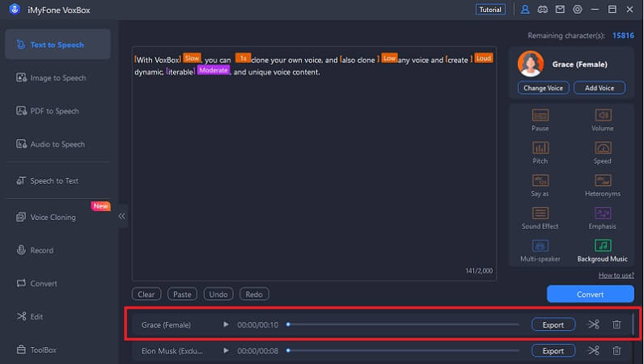This screenshot has height=364, width=644.
Task: Click the Grace (Female) voice name
Action: coord(579,64)
